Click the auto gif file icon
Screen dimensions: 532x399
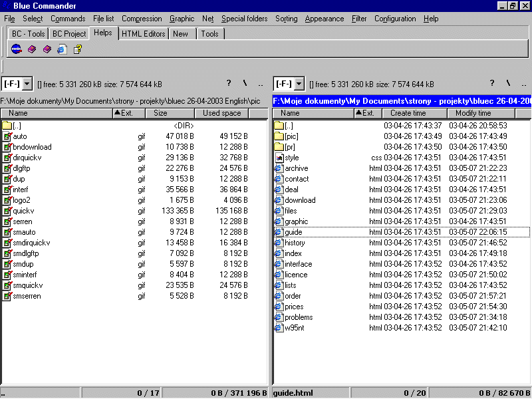click(x=7, y=136)
